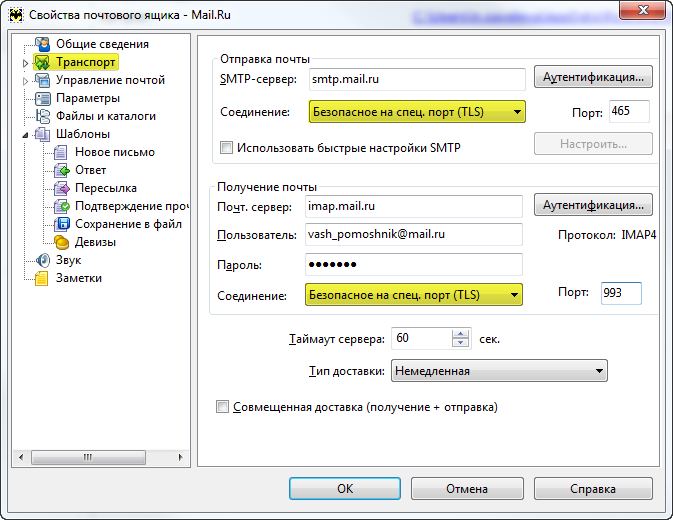
Task: Click the Save to File template icon
Action: [x=61, y=224]
